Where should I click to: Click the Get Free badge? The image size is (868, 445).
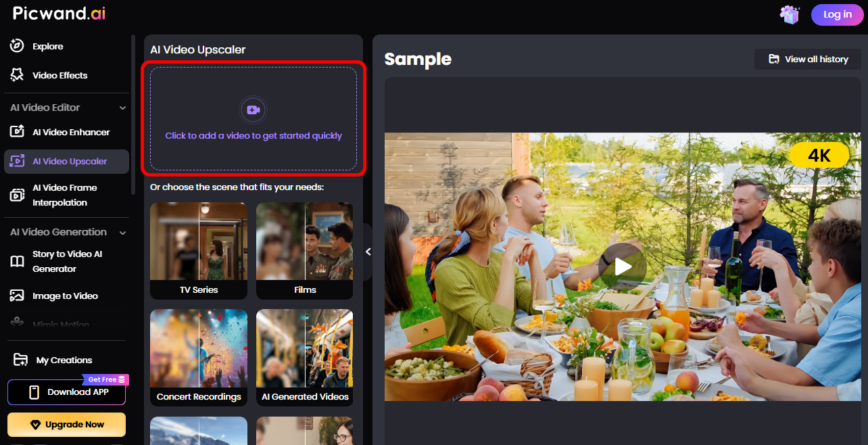(x=104, y=380)
